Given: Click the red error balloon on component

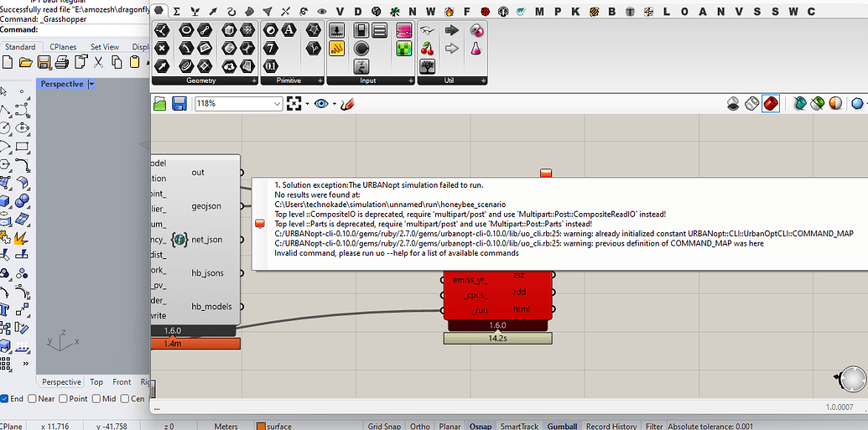Looking at the screenshot, I should (x=546, y=174).
